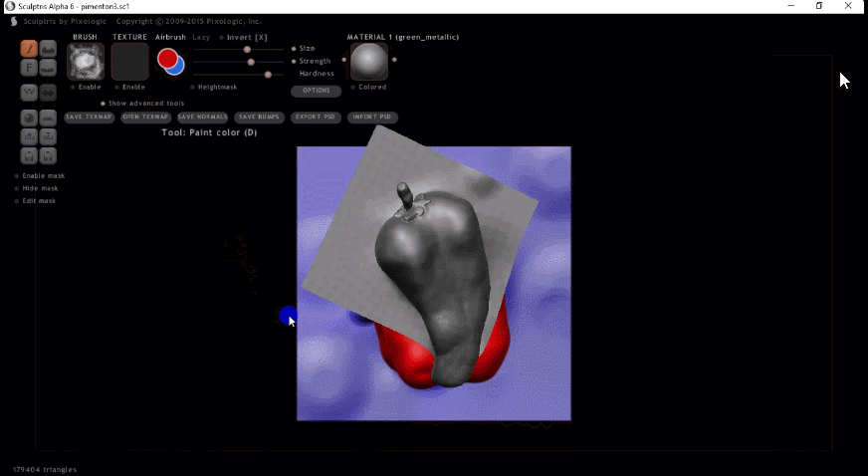Click the new sphere icon

[x=29, y=118]
